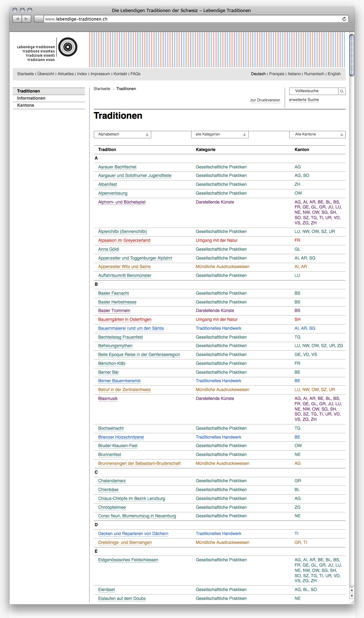
Task: Open Älplerchilbi (Sennenchilbi) link
Action: click(123, 232)
